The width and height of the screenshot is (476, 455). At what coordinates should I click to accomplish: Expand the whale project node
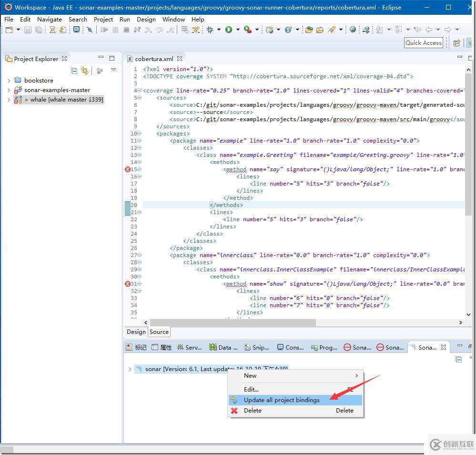coord(9,100)
